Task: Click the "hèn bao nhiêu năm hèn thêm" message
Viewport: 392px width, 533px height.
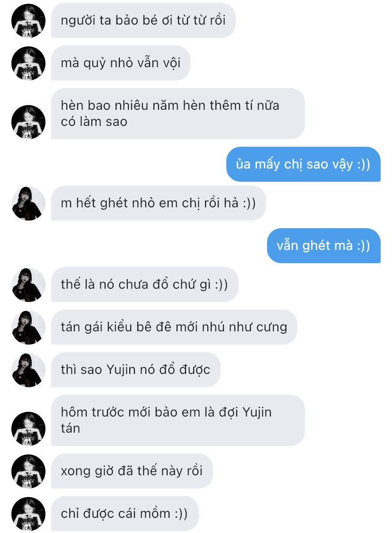Action: point(178,114)
